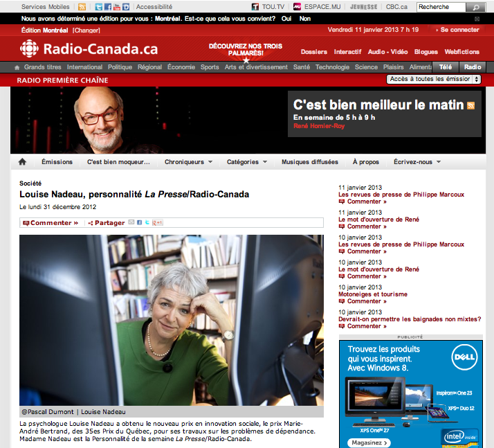This screenshot has width=494, height=448.
Task: Open Blogues link in header
Action: [426, 52]
